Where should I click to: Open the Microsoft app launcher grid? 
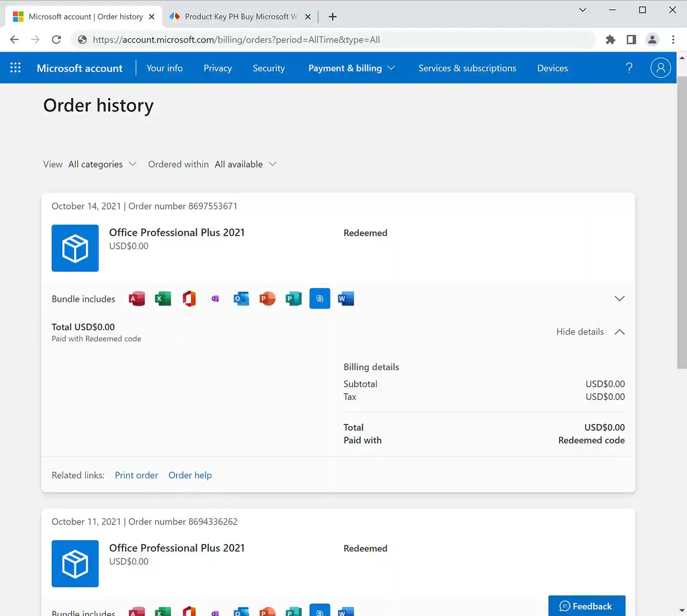(15, 68)
